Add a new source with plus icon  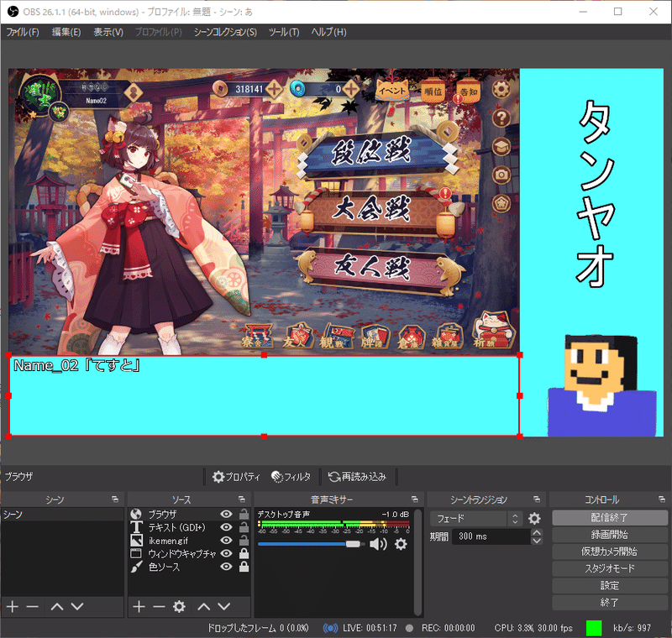click(x=139, y=606)
